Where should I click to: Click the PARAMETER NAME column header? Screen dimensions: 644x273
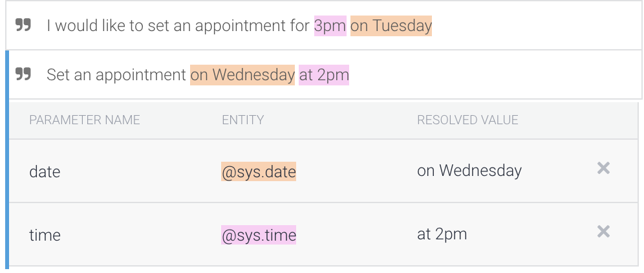point(85,120)
